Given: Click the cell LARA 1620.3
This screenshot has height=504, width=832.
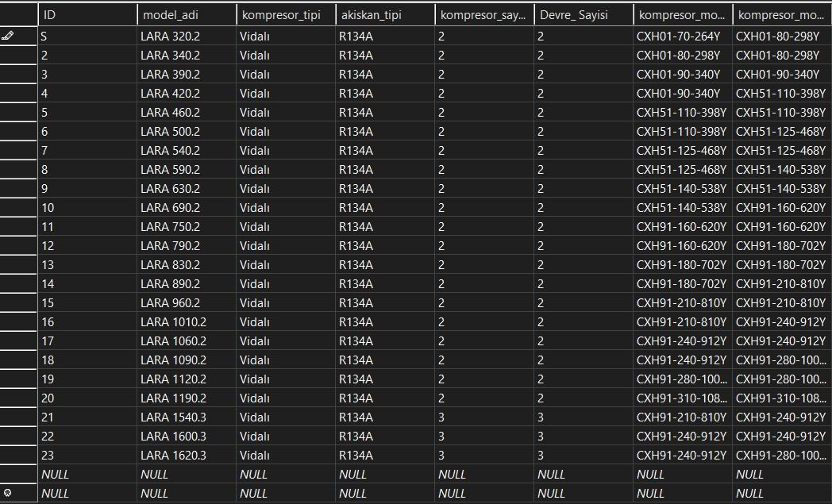Looking at the screenshot, I should click(x=187, y=456).
